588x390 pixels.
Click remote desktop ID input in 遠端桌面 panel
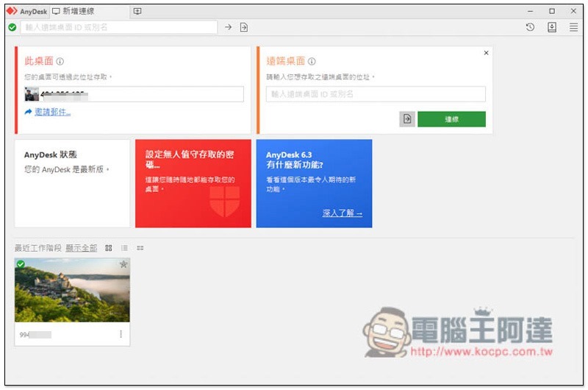pos(376,94)
